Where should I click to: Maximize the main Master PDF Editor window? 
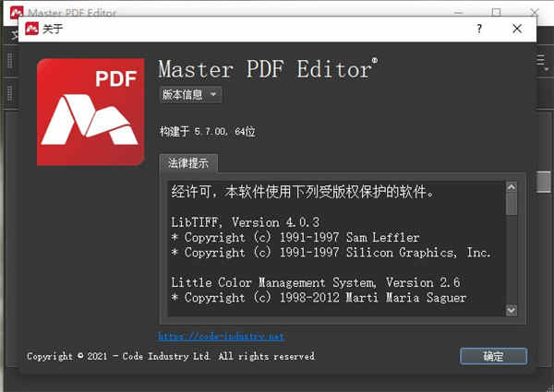[x=496, y=13]
